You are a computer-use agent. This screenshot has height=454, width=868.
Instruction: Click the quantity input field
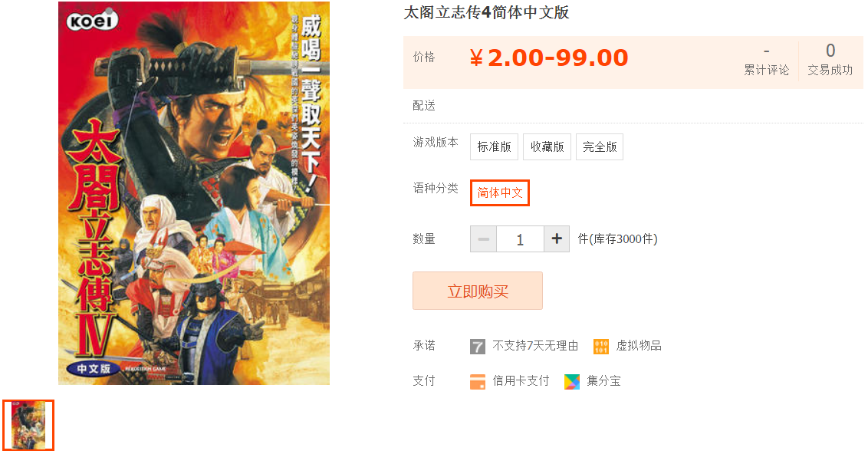click(521, 239)
